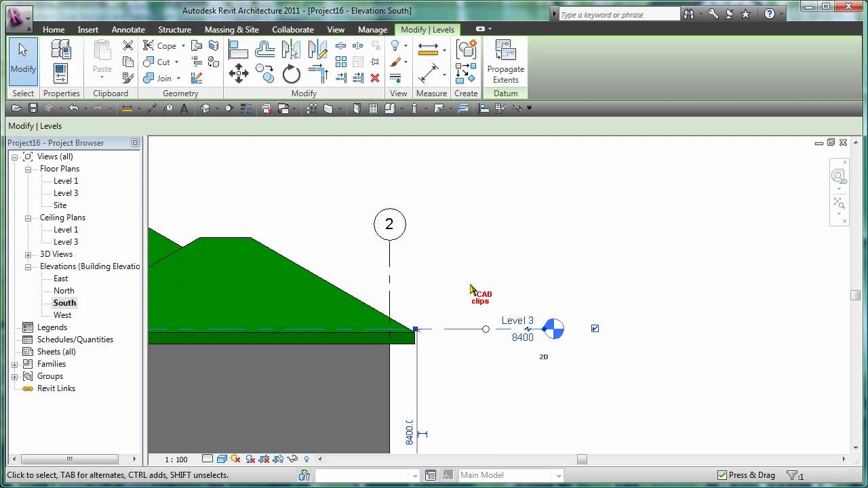Click the Project Browser horizontal scrollbar
This screenshot has width=868, height=488.
click(69, 459)
